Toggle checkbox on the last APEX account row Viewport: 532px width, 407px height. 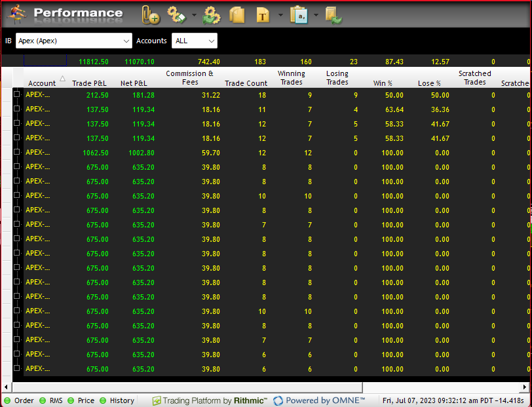[x=17, y=369]
